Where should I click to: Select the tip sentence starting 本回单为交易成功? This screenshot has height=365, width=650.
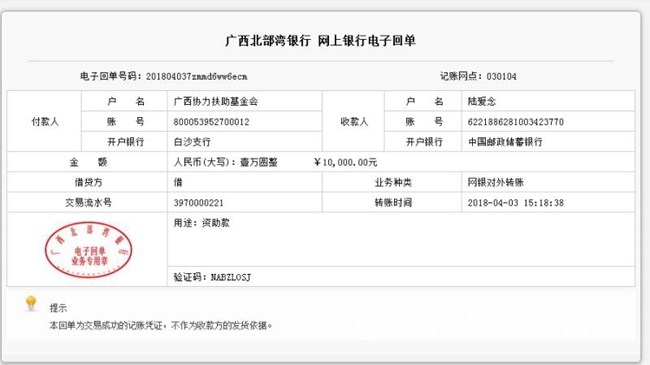(x=160, y=326)
